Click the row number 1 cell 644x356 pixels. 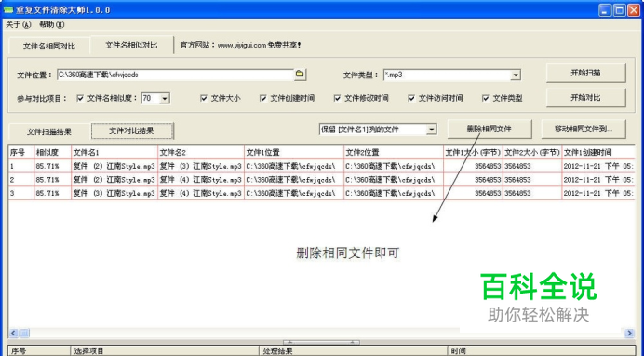point(21,166)
